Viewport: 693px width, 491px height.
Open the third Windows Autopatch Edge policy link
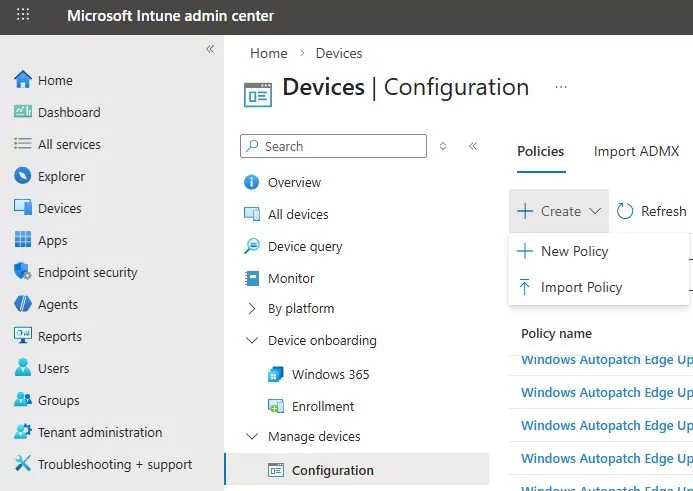point(607,425)
